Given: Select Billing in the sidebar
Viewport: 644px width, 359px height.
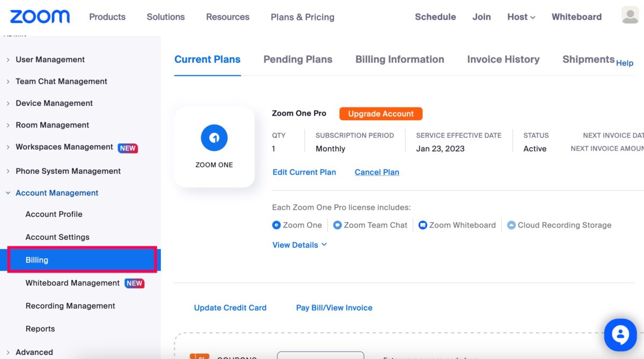Looking at the screenshot, I should pyautogui.click(x=82, y=260).
